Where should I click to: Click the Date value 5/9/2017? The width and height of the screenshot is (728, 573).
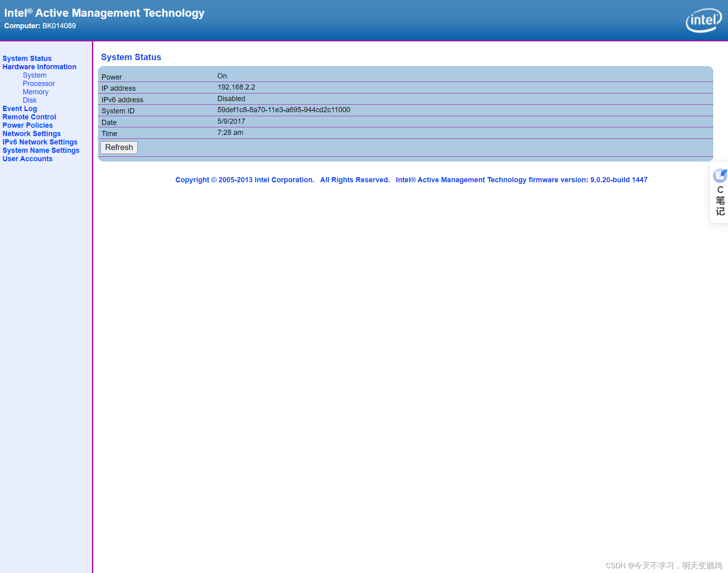(231, 121)
